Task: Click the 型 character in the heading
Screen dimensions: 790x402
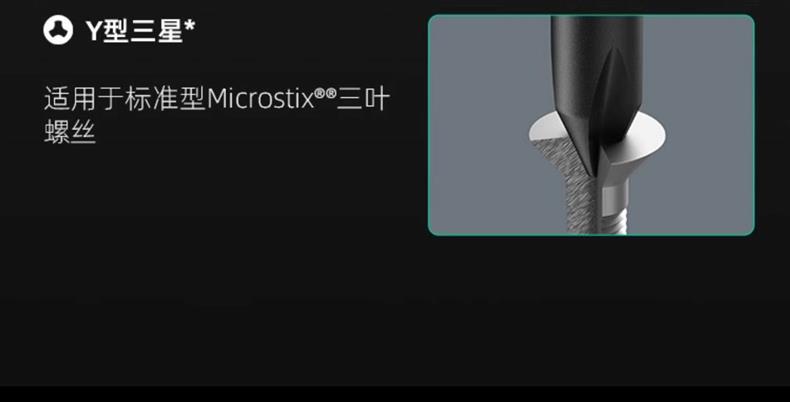Action: pos(115,31)
